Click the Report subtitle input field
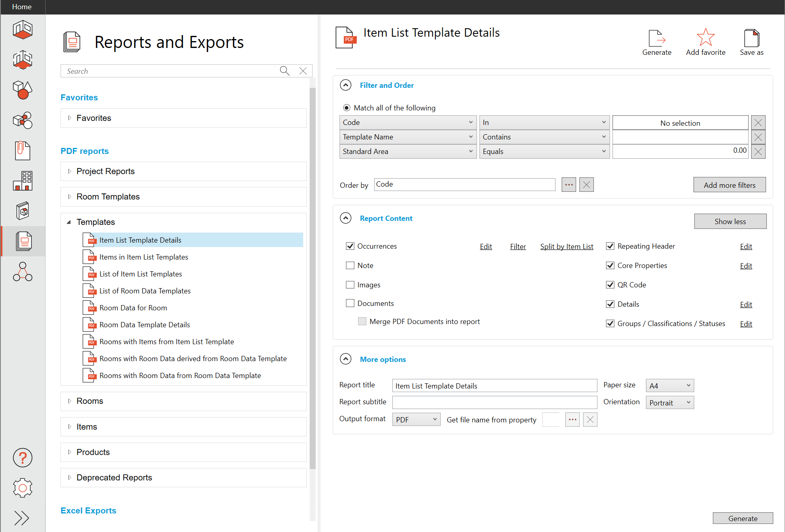 (x=494, y=402)
